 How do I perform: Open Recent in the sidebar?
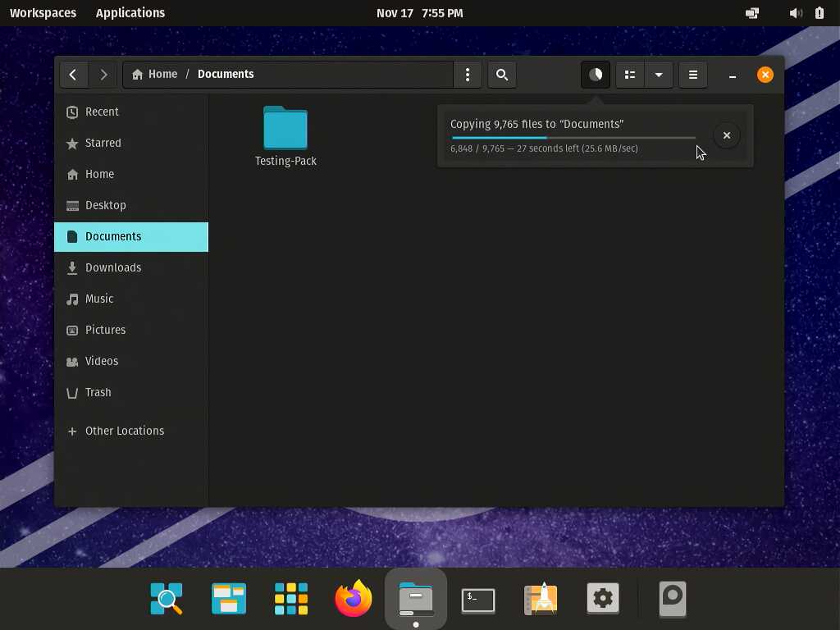point(102,112)
